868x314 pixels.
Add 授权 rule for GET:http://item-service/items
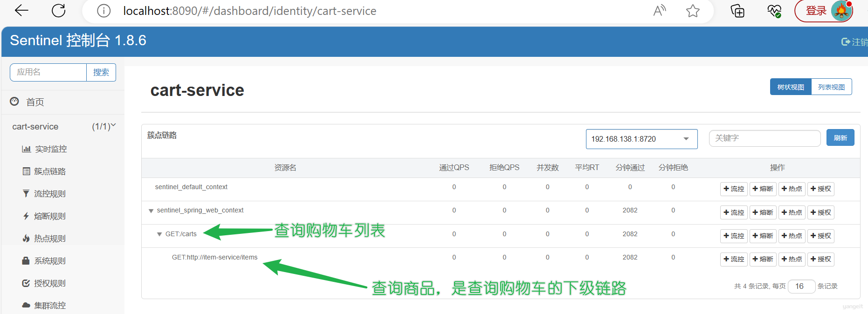coord(820,259)
